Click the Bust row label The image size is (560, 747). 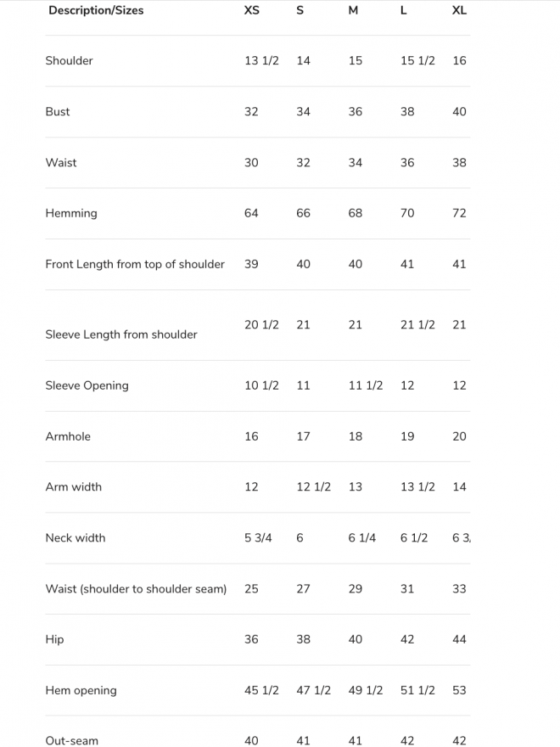pos(58,111)
